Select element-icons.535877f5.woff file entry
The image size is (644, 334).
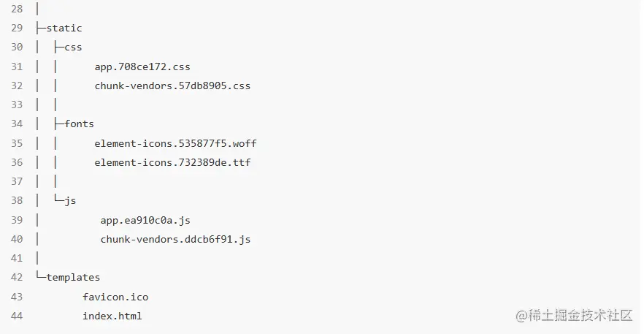[175, 143]
